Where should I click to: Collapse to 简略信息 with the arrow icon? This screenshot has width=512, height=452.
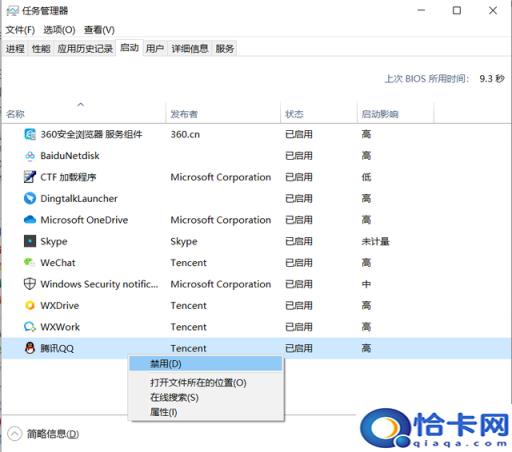(14, 434)
